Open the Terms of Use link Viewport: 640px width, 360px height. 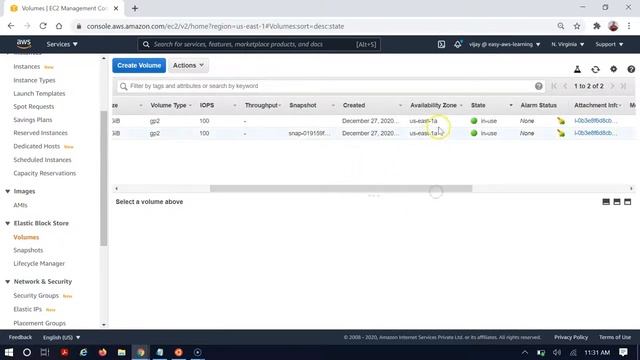(615, 338)
